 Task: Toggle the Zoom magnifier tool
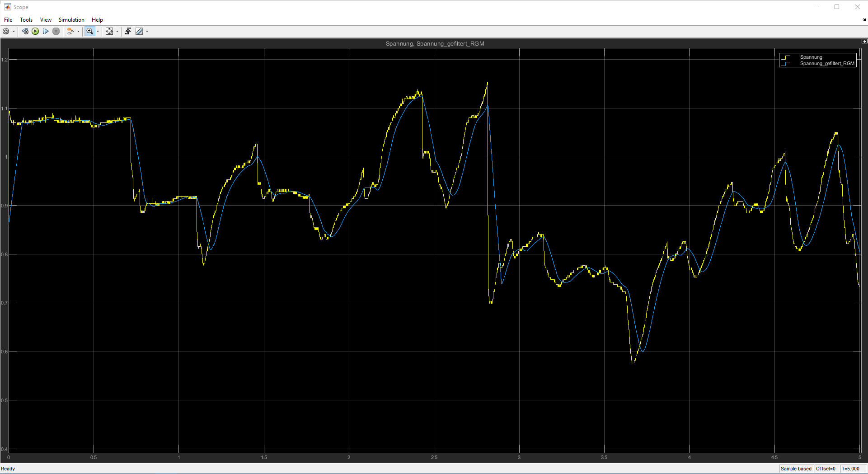(89, 31)
